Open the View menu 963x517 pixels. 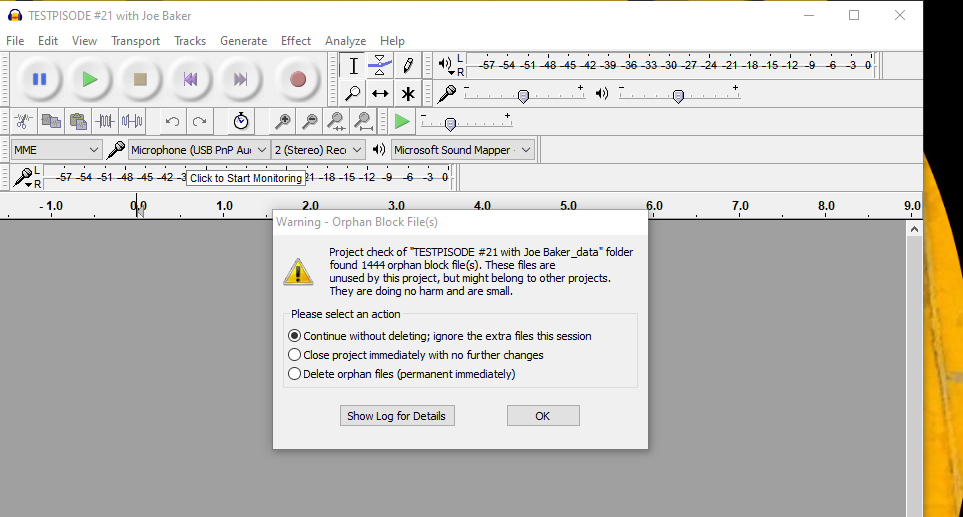point(84,41)
